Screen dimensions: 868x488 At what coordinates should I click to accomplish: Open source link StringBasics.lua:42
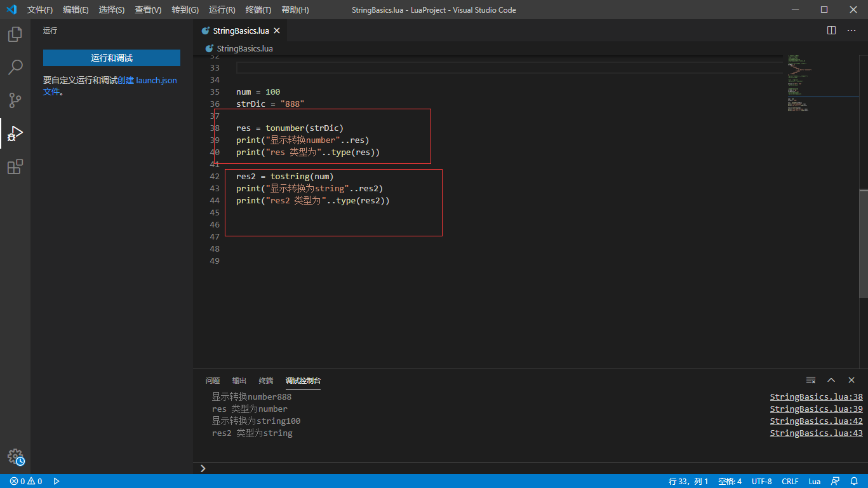tap(817, 421)
